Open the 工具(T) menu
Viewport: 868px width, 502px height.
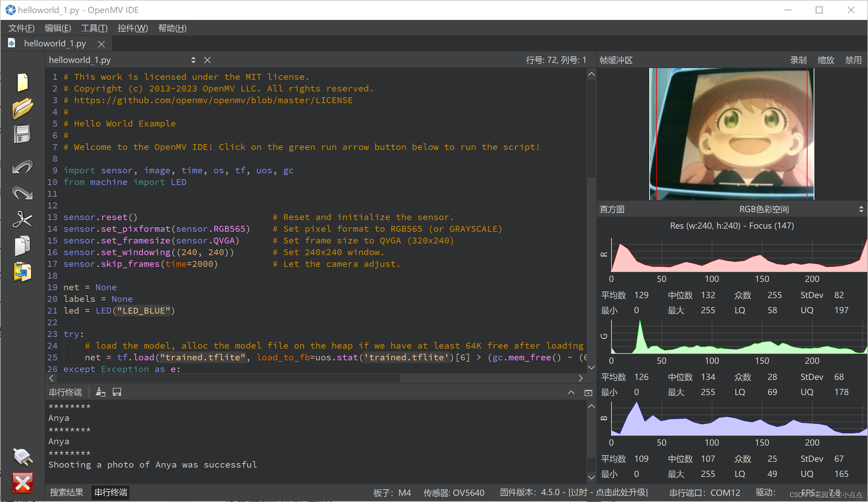point(94,28)
